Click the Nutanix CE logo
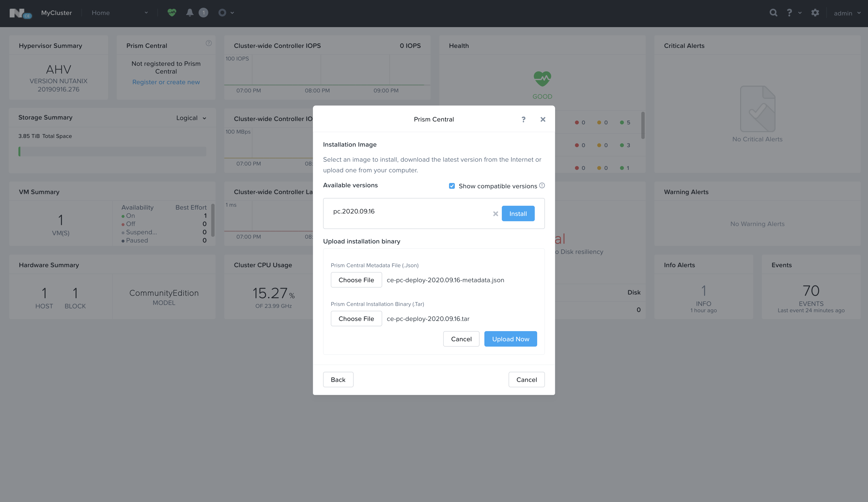Viewport: 868px width, 502px height. click(20, 13)
